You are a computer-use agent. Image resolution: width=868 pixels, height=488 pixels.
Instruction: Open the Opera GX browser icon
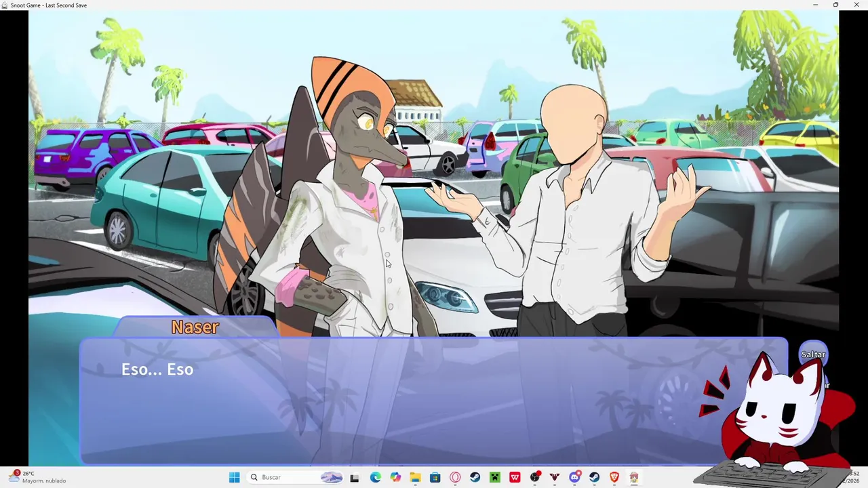(x=455, y=477)
